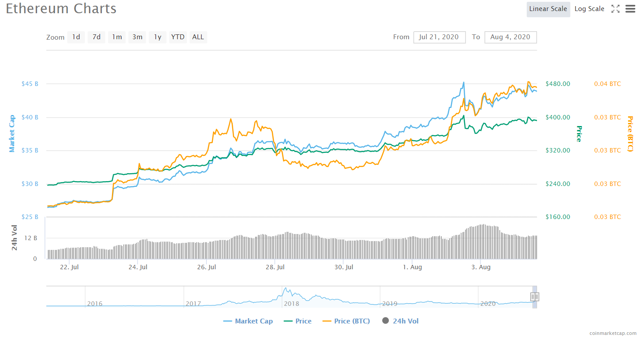The image size is (644, 338).
Task: Set zoom to 1d
Action: point(76,37)
